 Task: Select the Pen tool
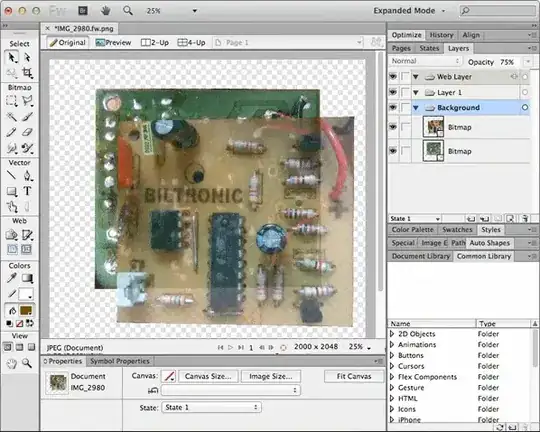tap(27, 175)
